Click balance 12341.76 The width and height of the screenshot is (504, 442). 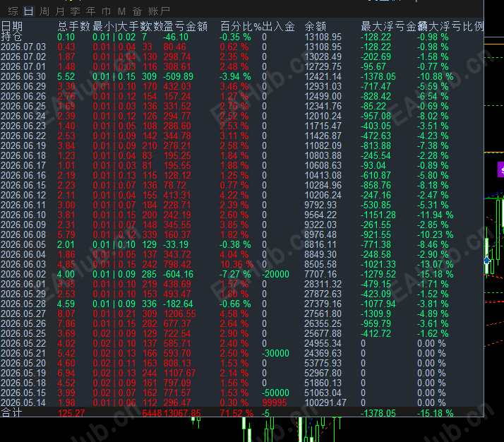coord(323,107)
